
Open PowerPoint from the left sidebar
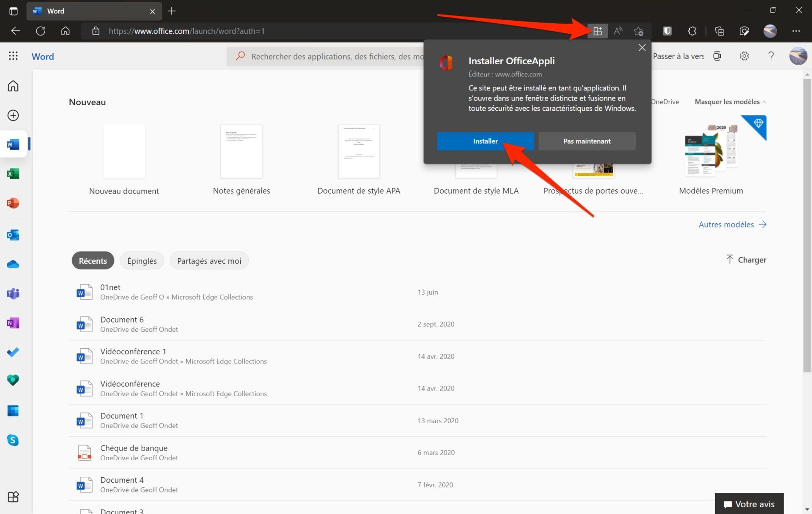(x=13, y=203)
